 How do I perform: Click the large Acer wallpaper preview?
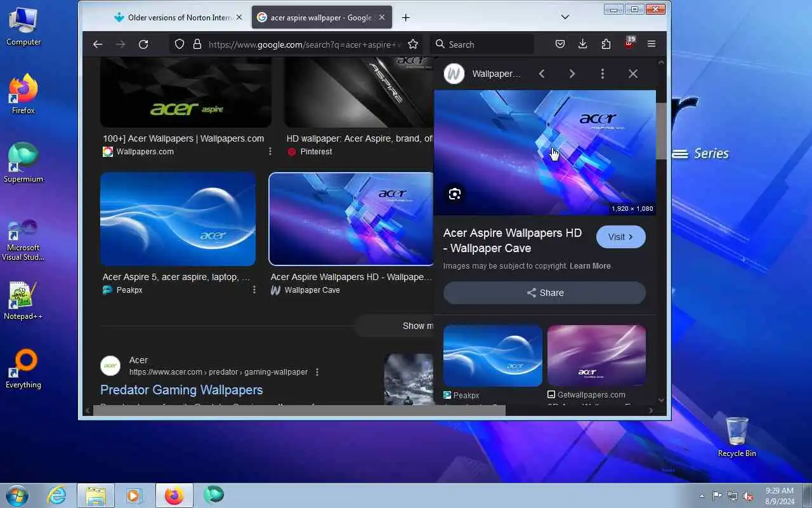click(x=545, y=152)
